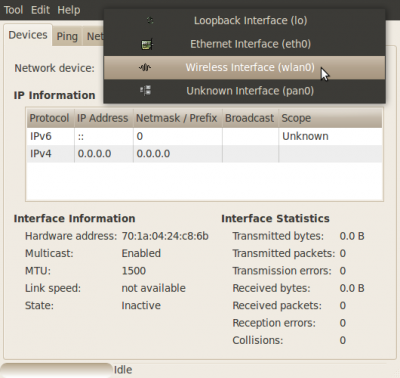
Task: Select the IPv6 row in table
Action: click(204, 136)
